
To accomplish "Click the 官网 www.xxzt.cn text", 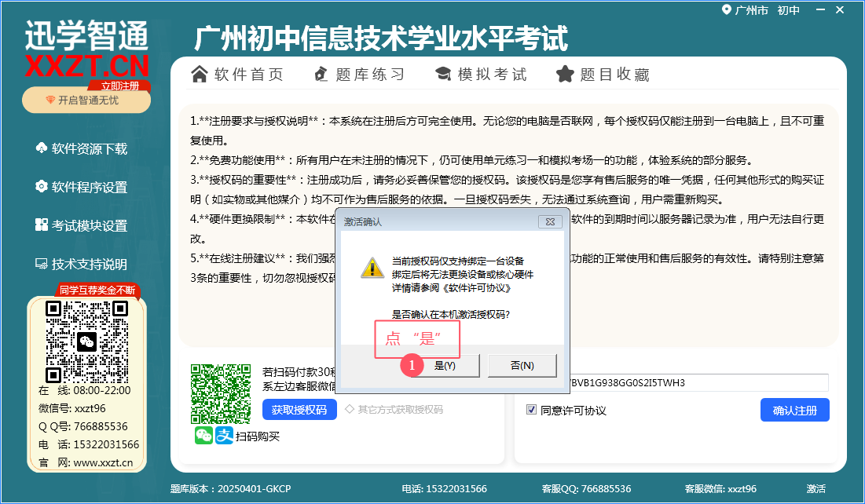I will [x=86, y=462].
